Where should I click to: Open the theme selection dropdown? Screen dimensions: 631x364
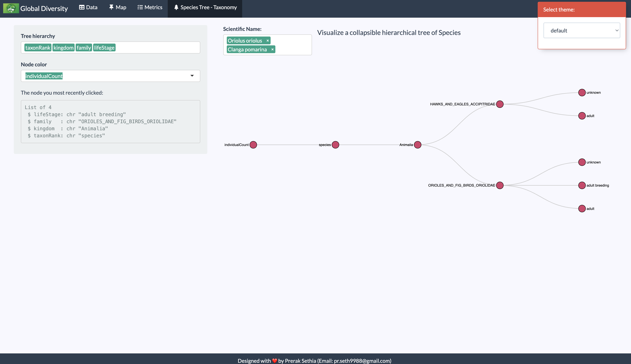pos(582,30)
